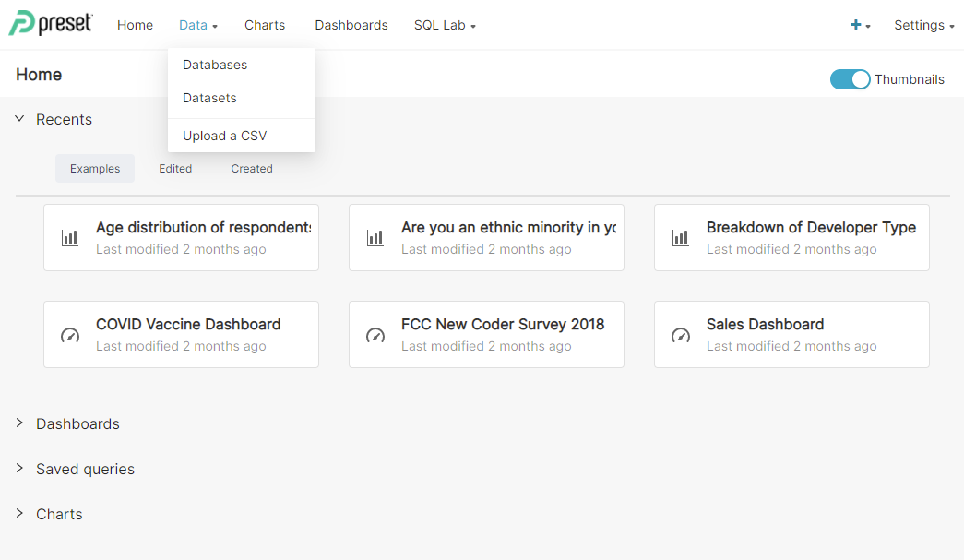Collapse the Recents section
The width and height of the screenshot is (964, 560).
(18, 119)
